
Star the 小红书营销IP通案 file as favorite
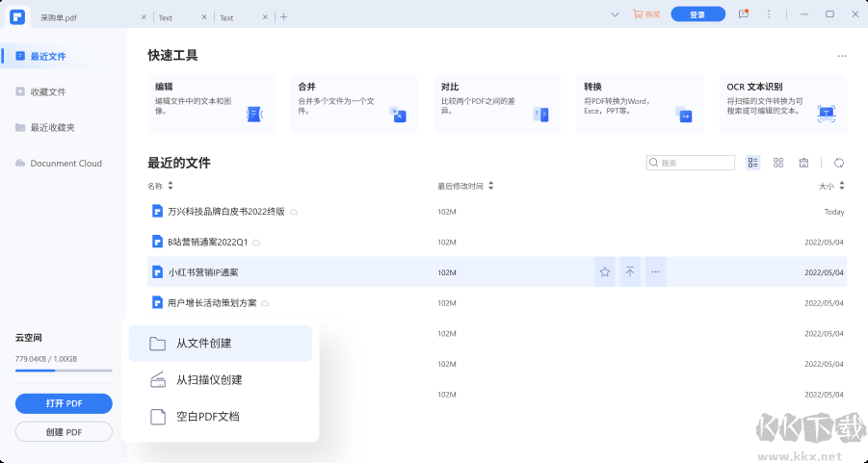tap(605, 272)
